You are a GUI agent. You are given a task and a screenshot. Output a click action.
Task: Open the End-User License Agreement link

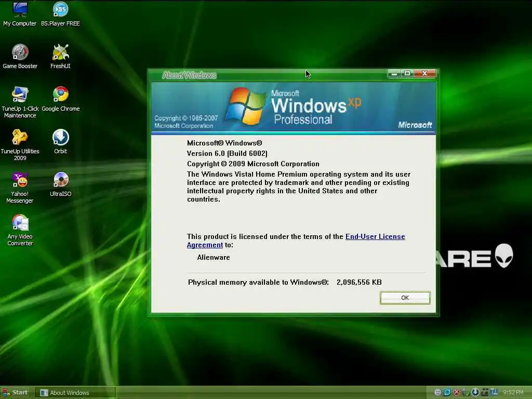pos(375,236)
